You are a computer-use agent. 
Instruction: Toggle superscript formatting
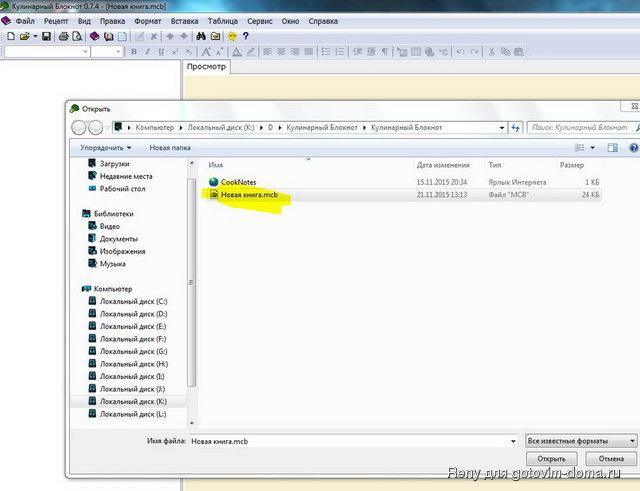point(175,51)
